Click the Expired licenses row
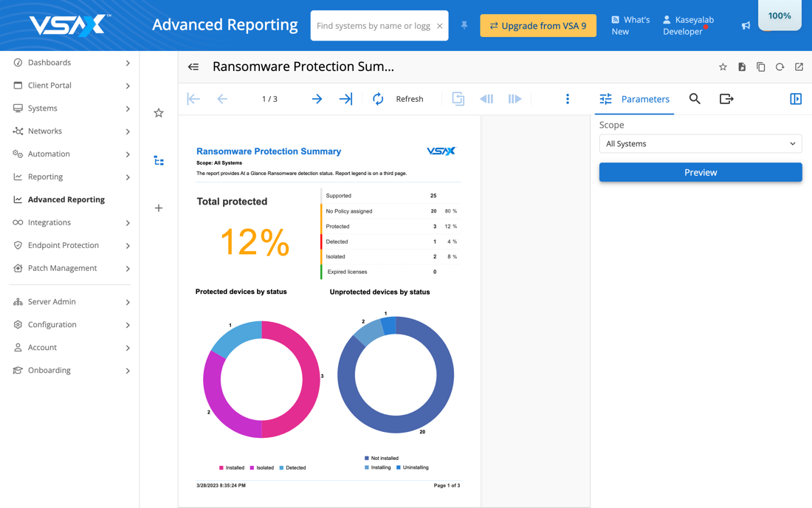Viewport: 812px width, 508px height. (x=391, y=272)
